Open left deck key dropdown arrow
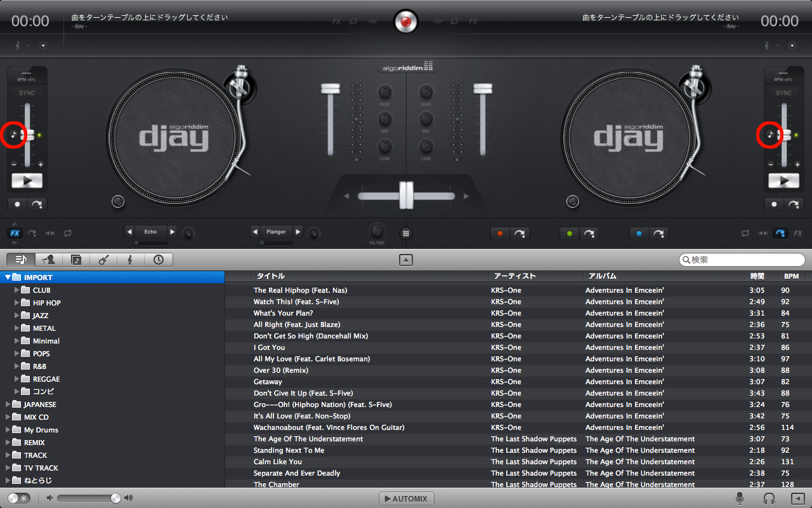812x508 pixels. [43, 46]
